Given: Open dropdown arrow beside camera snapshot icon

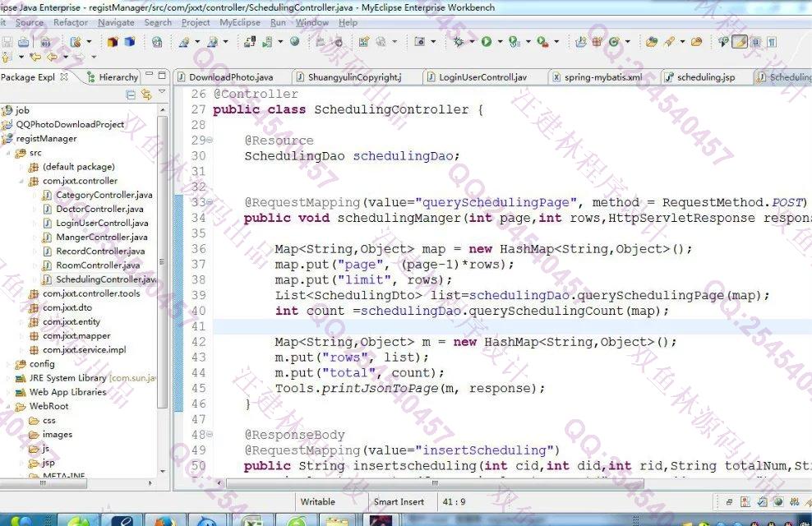Looking at the screenshot, I should tap(433, 41).
